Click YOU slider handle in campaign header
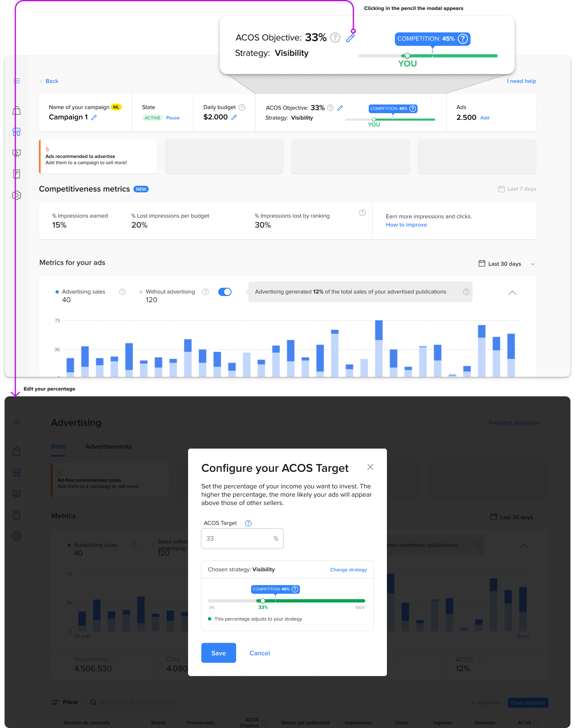Viewport: 575px width, 728px height. [374, 119]
